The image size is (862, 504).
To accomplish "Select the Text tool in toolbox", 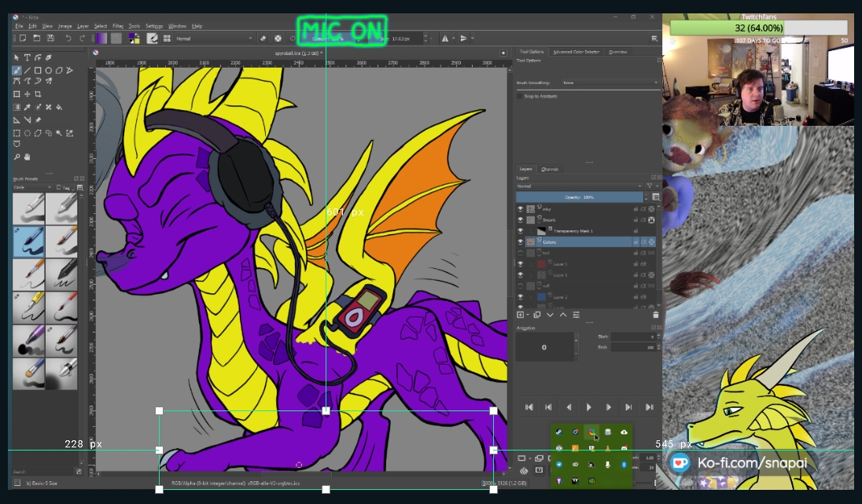I will [x=27, y=57].
